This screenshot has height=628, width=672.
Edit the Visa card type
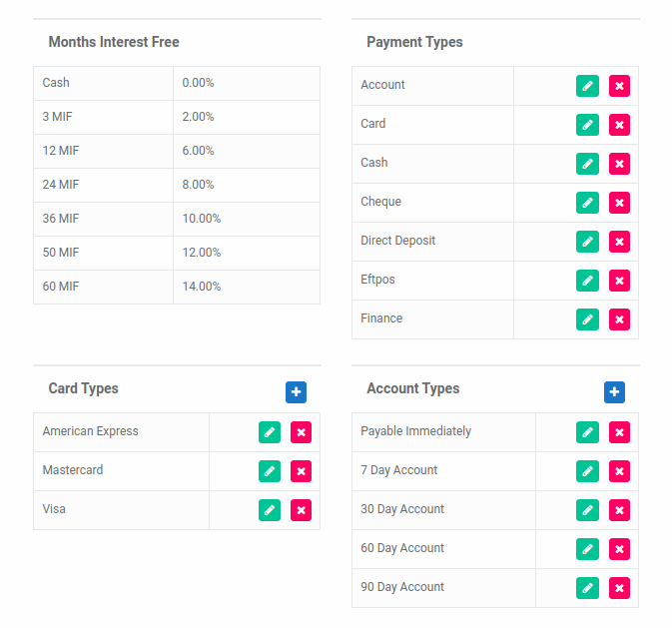pos(270,510)
